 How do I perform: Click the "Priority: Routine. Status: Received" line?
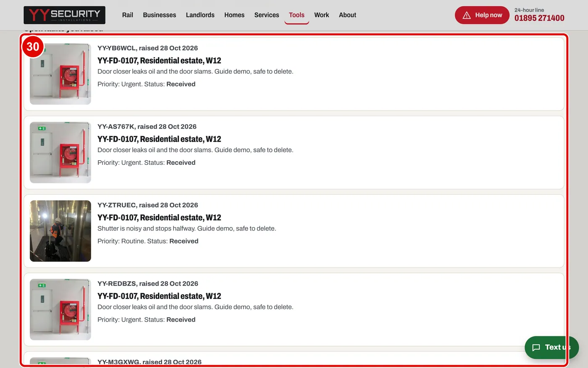click(x=148, y=241)
